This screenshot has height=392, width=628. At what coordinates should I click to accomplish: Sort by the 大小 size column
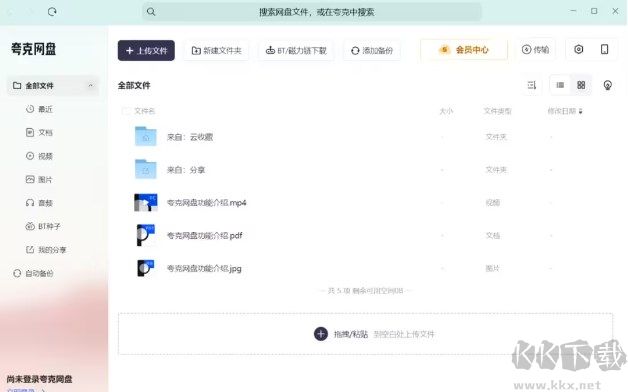446,111
